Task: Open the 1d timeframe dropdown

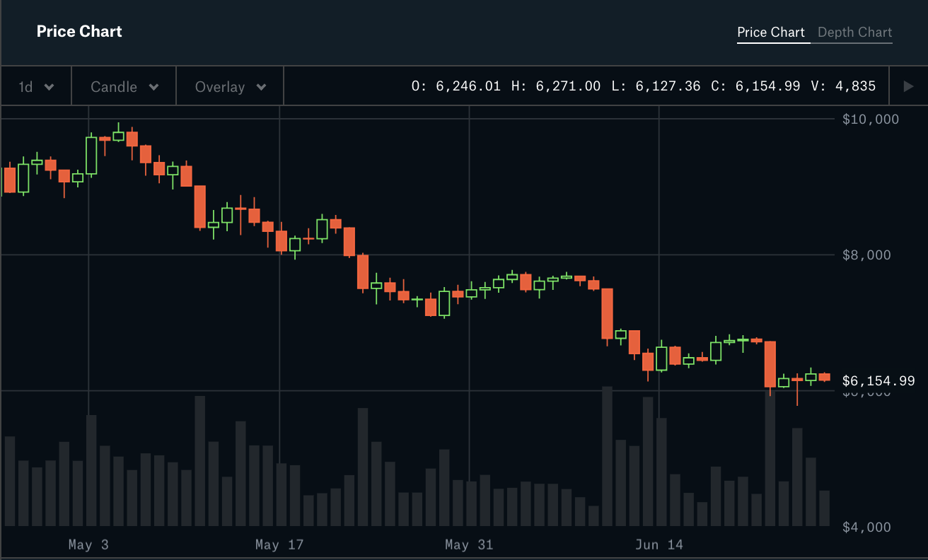Action: [x=36, y=87]
